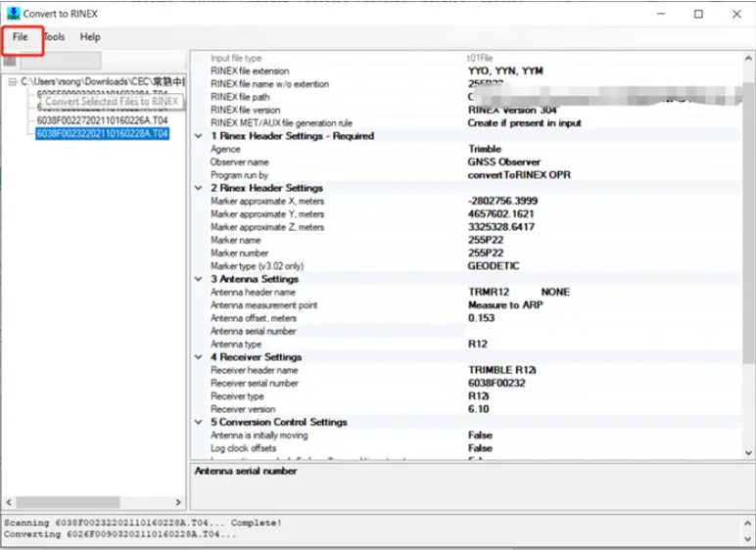Click Receiver header name TRIMBLE R12i

[502, 370]
